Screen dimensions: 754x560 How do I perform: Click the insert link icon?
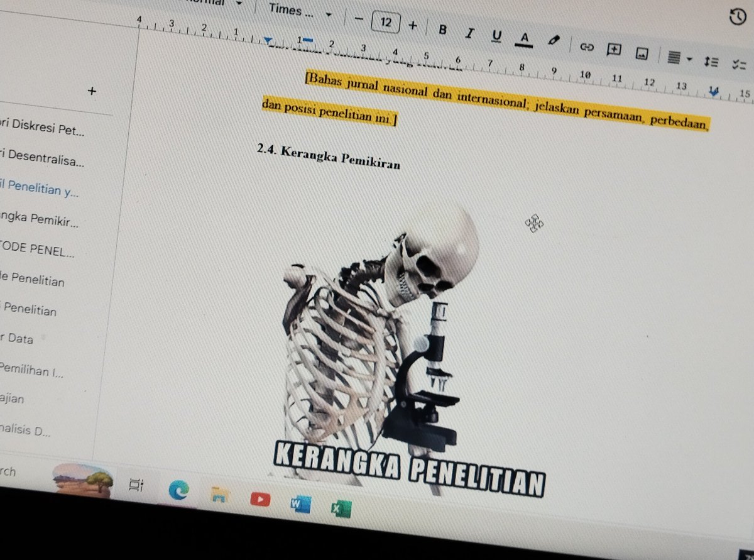tap(587, 47)
